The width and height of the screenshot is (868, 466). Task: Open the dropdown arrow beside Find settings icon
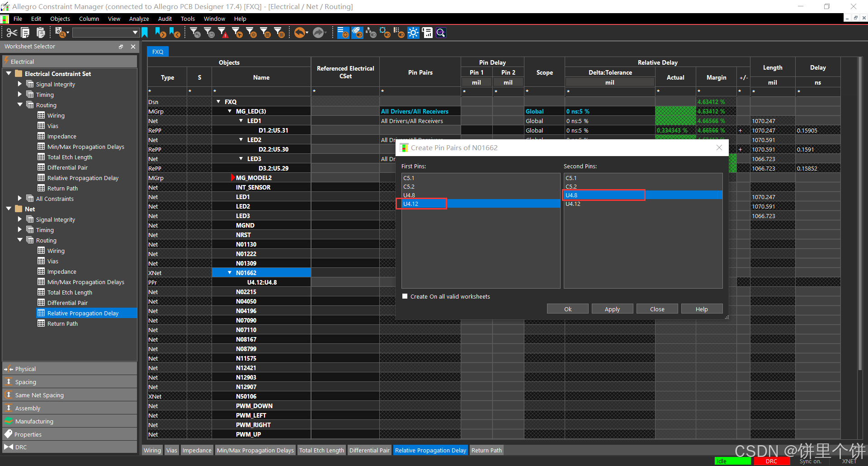click(x=68, y=33)
